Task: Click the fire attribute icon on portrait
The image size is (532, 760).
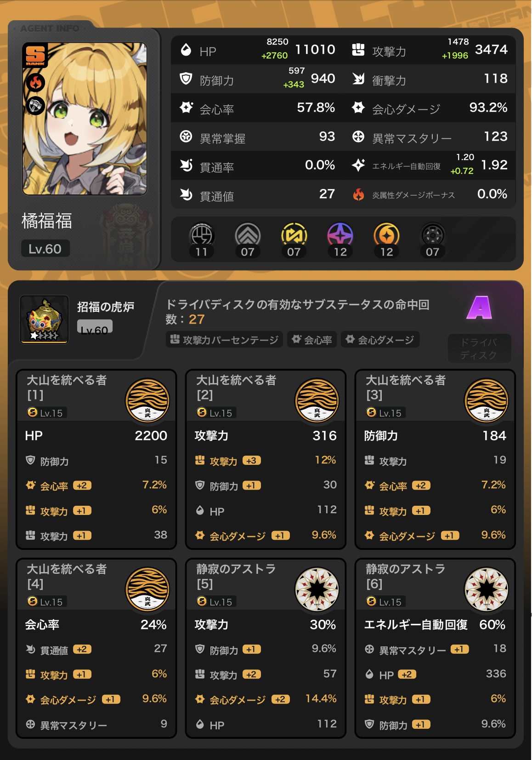Action: click(36, 83)
